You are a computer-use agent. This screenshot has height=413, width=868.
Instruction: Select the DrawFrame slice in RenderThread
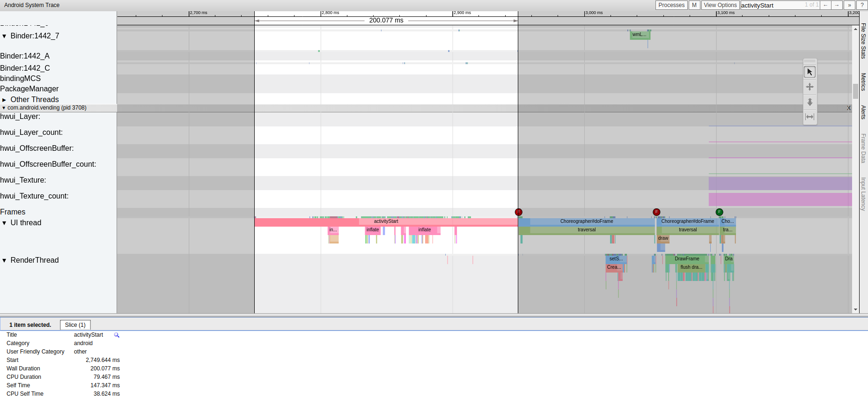pyautogui.click(x=687, y=259)
